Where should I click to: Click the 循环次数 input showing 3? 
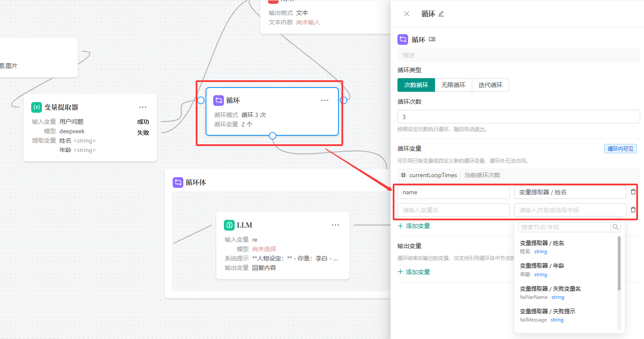(519, 117)
